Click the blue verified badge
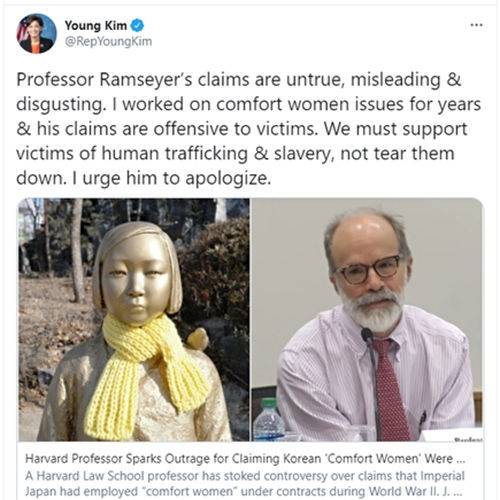This screenshot has height=500, width=500. point(137,25)
